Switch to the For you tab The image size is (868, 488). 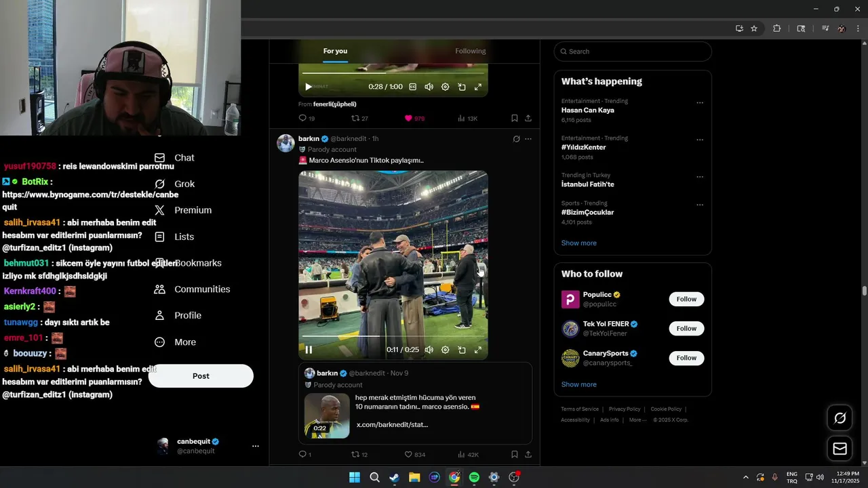pos(335,51)
